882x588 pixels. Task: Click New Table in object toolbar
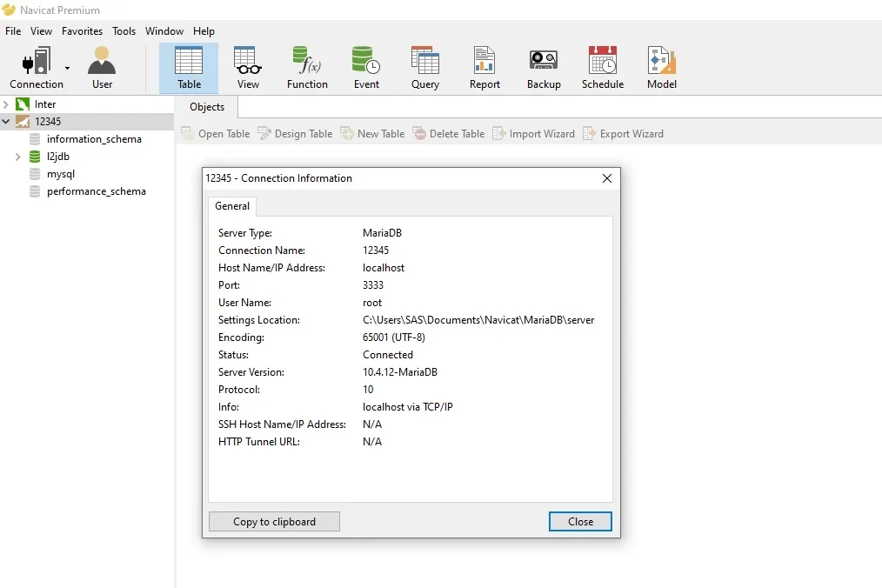373,134
